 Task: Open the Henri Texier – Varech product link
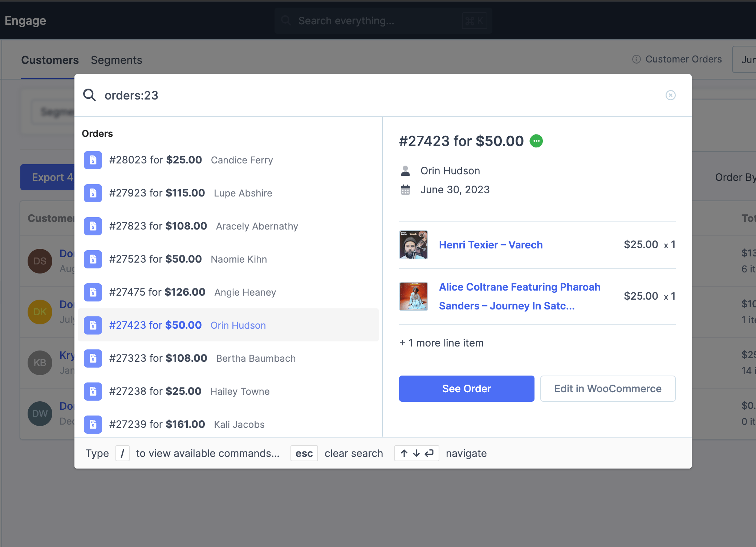click(491, 245)
